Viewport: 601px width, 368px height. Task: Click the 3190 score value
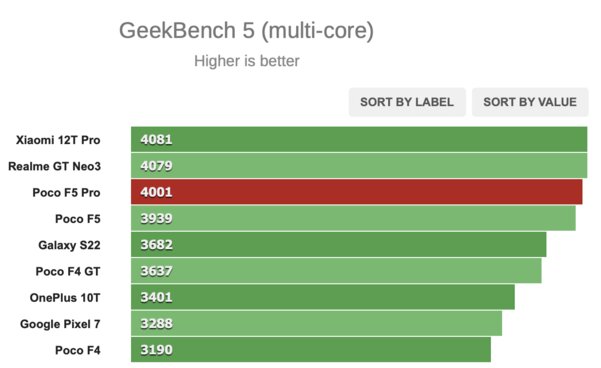[156, 350]
